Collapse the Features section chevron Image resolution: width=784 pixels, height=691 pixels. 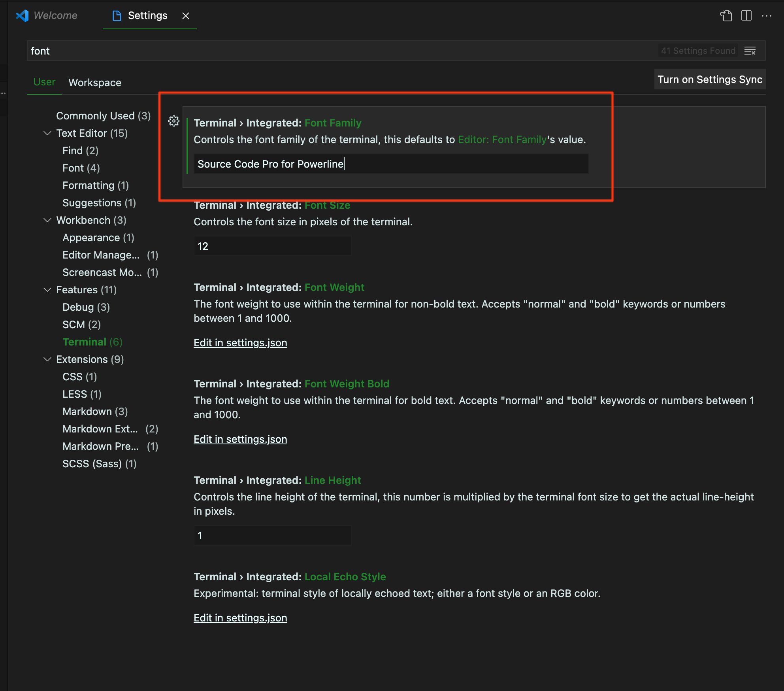(x=47, y=290)
